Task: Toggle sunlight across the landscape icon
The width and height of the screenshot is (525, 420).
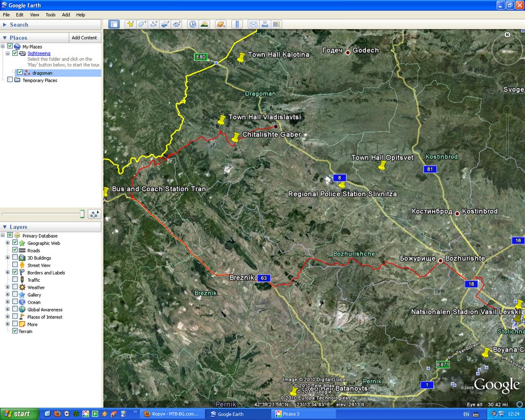Action: (x=205, y=24)
